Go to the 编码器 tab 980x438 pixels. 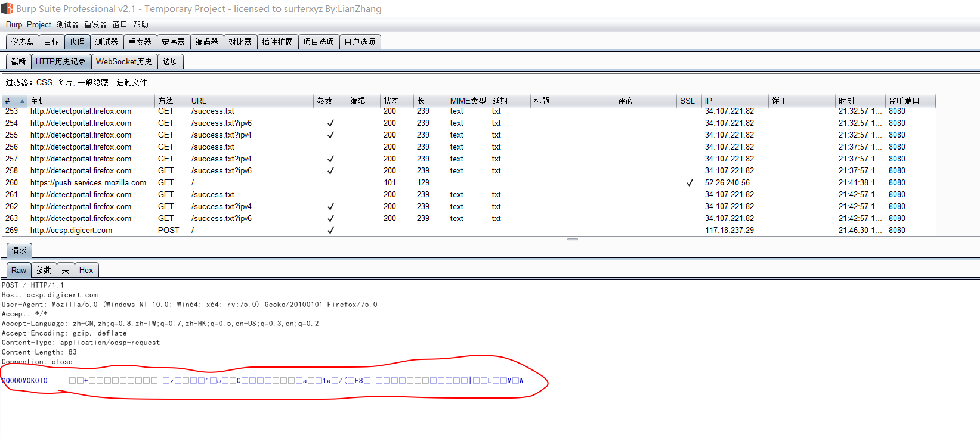[207, 42]
